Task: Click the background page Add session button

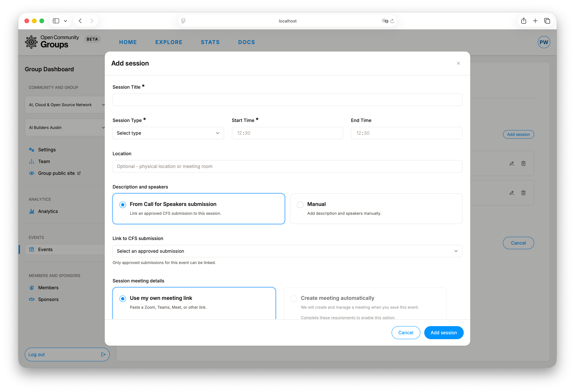Action: pyautogui.click(x=518, y=134)
